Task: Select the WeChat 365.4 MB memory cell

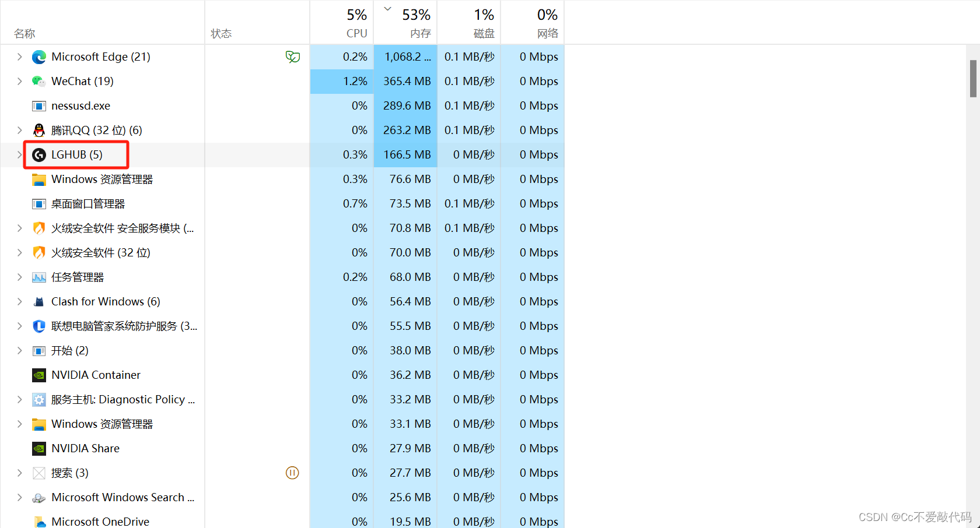Action: coord(405,82)
